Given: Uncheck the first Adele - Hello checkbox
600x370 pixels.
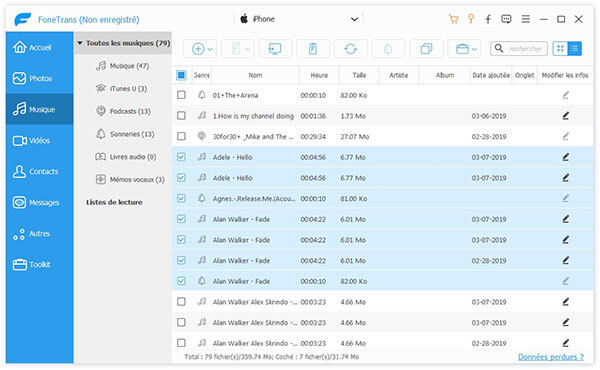Looking at the screenshot, I should (x=181, y=157).
